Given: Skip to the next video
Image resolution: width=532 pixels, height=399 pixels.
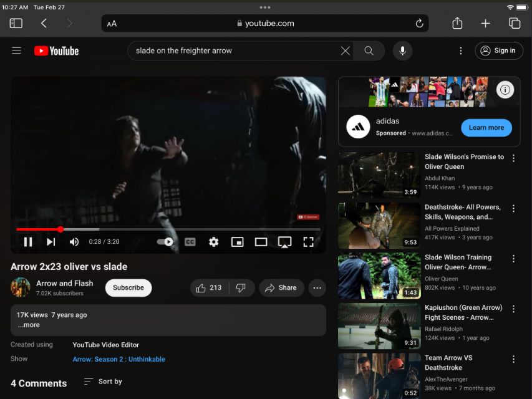Looking at the screenshot, I should click(51, 242).
